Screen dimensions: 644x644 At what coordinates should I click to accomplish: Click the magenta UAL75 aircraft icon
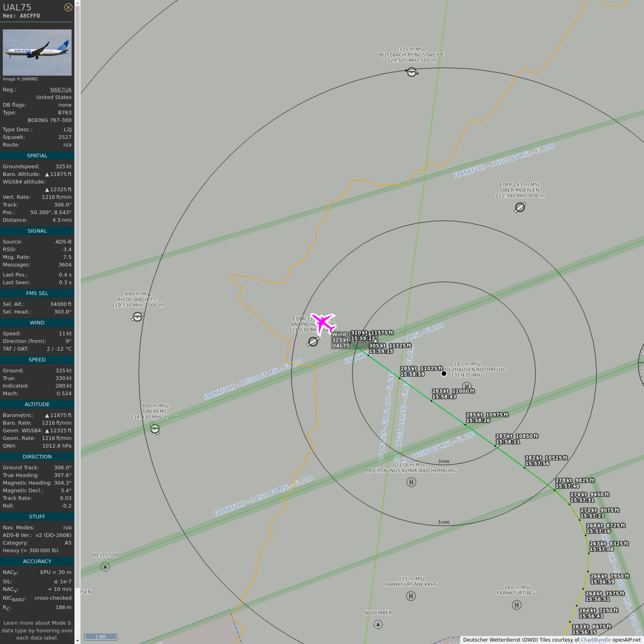[323, 323]
